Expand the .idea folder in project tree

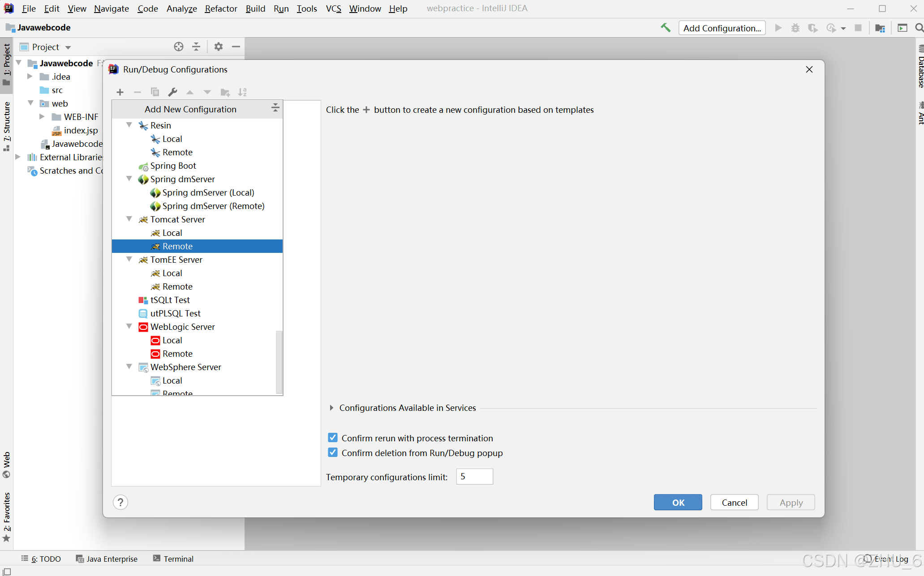30,76
